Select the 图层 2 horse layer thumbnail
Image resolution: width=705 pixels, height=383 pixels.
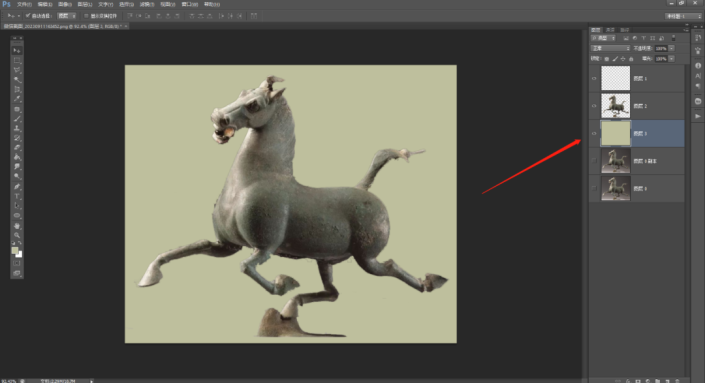point(616,106)
